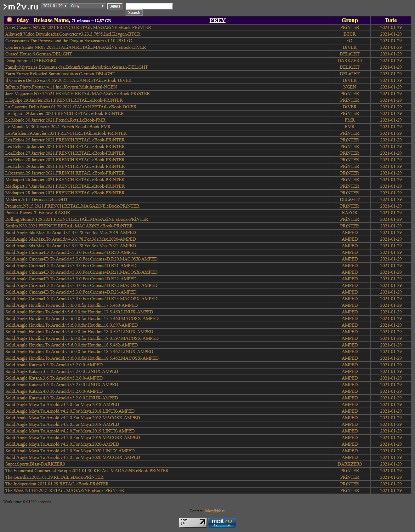This screenshot has width=415, height=532.
Task: Open Premiere.N515.2021 magazine release
Action: [x=72, y=206]
